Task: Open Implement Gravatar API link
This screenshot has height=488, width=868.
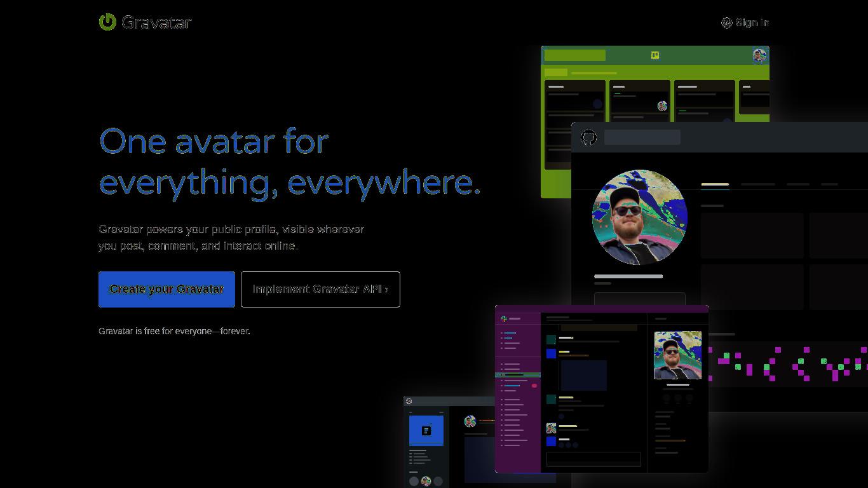Action: click(320, 289)
